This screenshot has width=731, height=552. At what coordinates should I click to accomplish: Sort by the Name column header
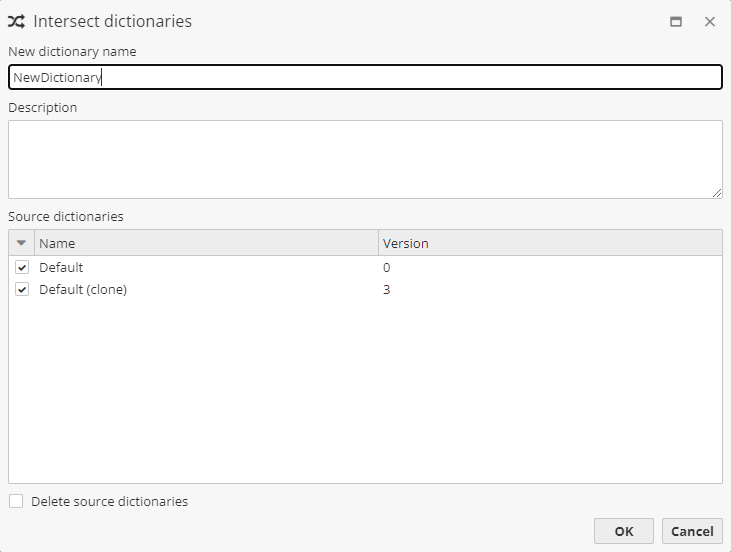[x=205, y=243]
